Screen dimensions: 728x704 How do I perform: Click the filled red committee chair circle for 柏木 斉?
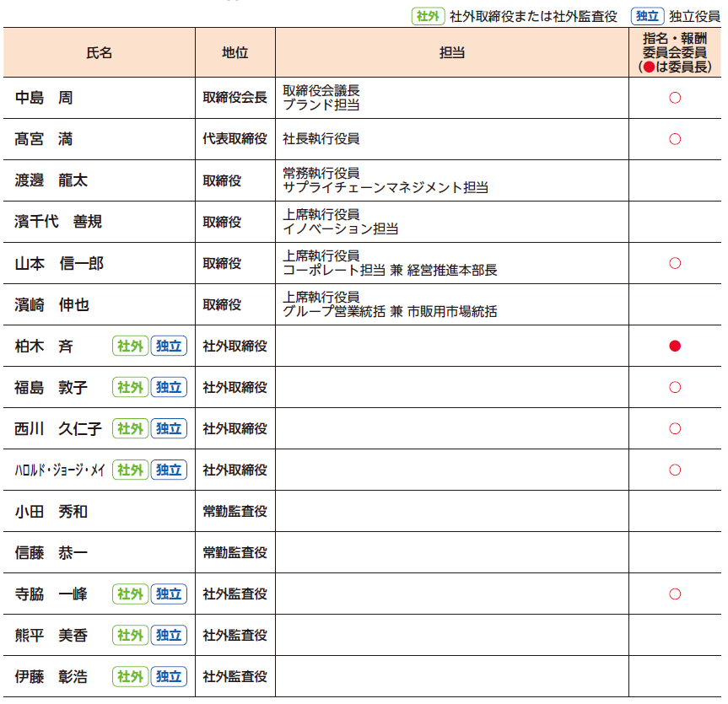coord(675,347)
